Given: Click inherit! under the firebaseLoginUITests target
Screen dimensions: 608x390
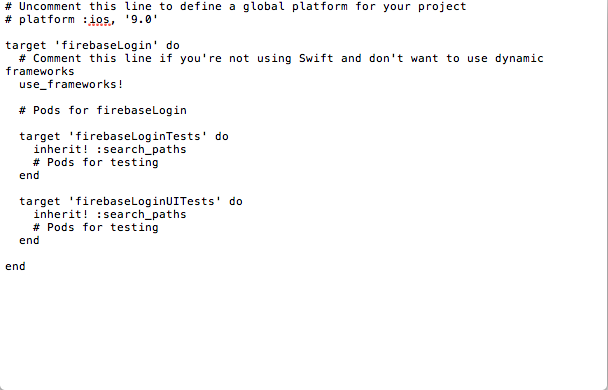Looking at the screenshot, I should pyautogui.click(x=61, y=214).
